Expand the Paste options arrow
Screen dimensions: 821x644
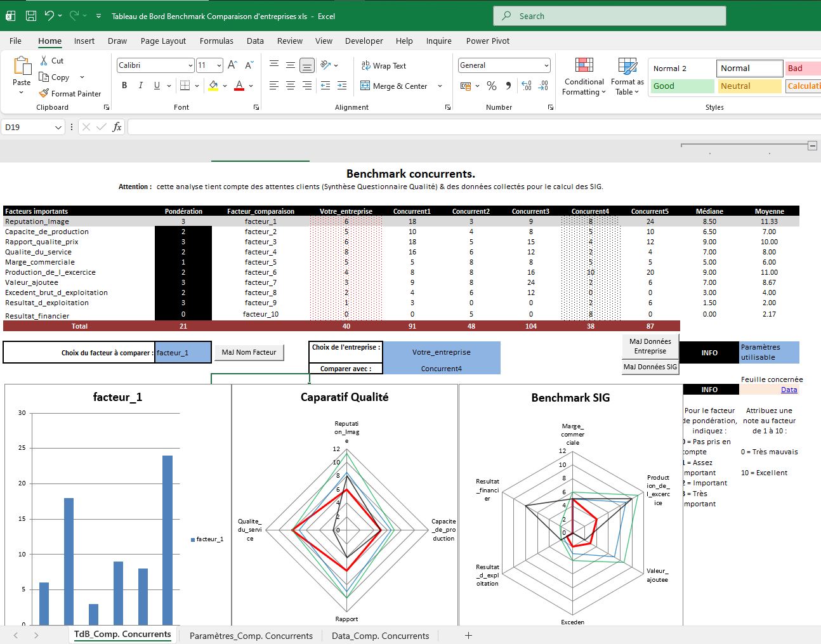(x=21, y=93)
